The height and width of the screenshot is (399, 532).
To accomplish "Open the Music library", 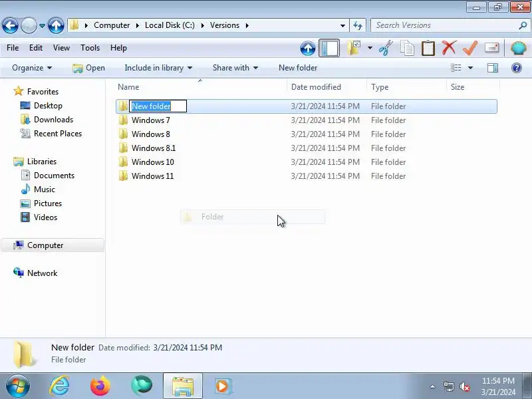I will point(44,190).
